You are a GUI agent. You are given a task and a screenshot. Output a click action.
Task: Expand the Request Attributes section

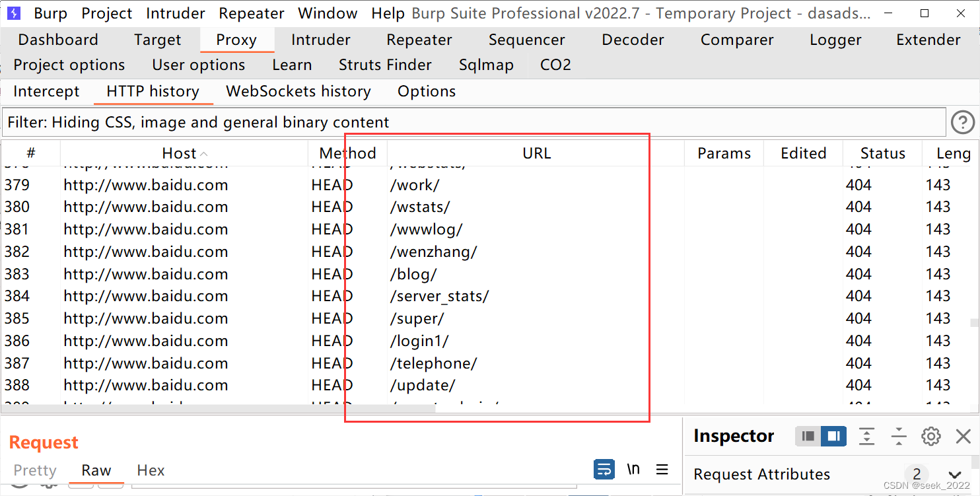(954, 474)
